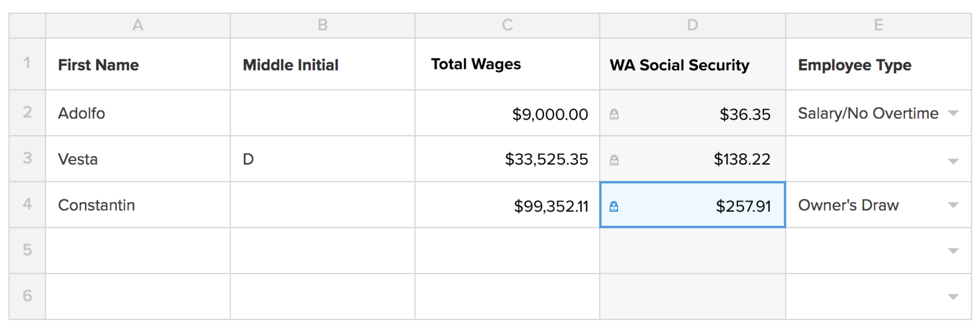The height and width of the screenshot is (332, 980).
Task: Click Middle Initial cell with D
Action: [322, 159]
